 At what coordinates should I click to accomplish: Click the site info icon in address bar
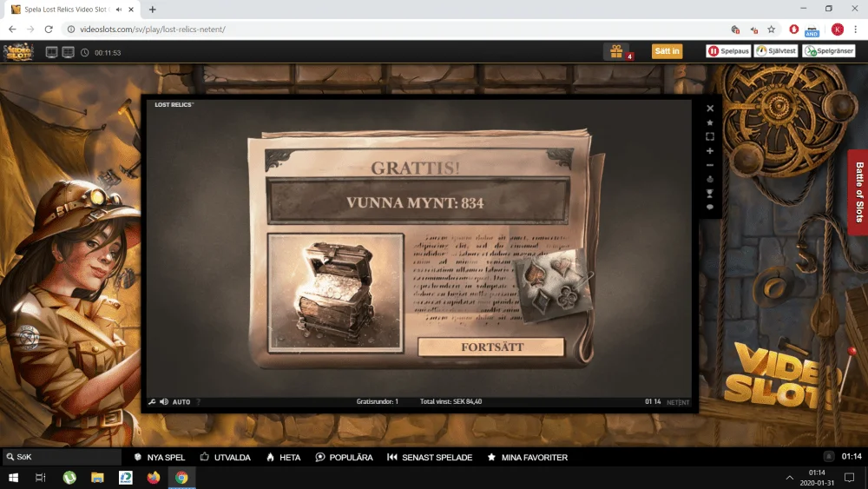71,30
